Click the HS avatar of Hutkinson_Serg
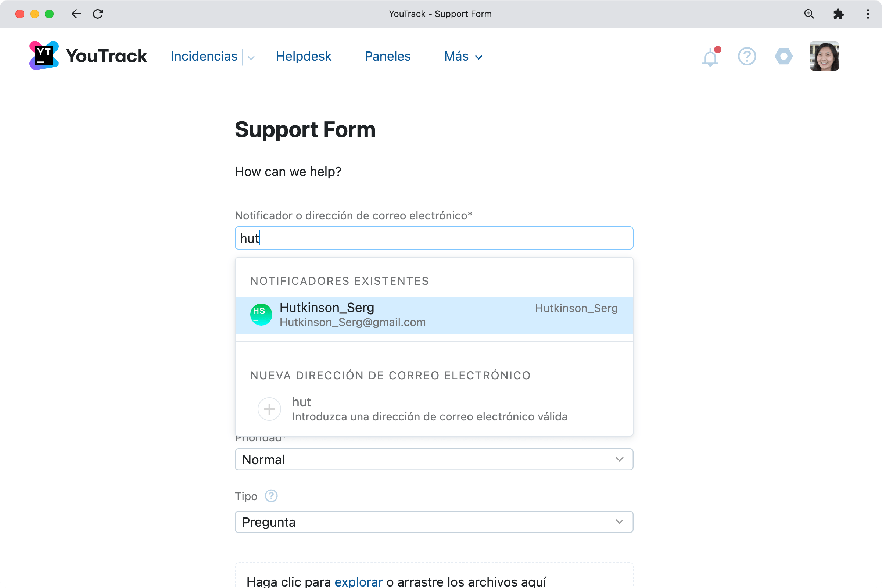The height and width of the screenshot is (588, 882). tap(261, 315)
